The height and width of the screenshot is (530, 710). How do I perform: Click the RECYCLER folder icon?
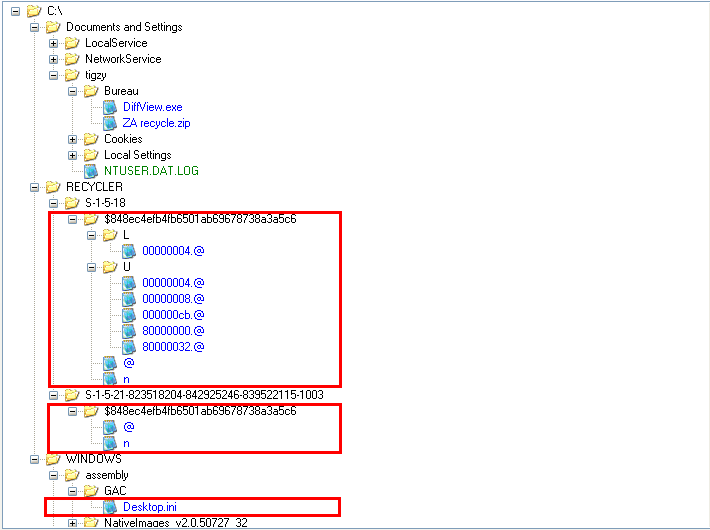point(53,187)
